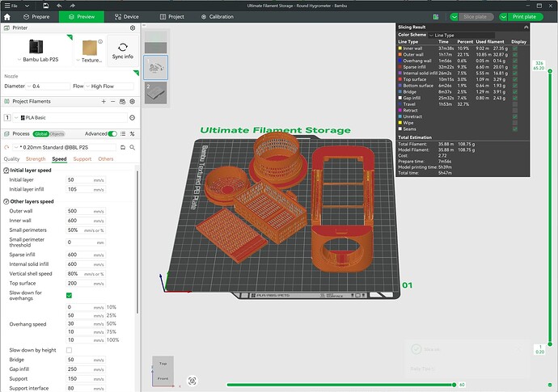The height and width of the screenshot is (392, 558).
Task: Click the camera reset view icon at bottom
Action: [x=192, y=381]
